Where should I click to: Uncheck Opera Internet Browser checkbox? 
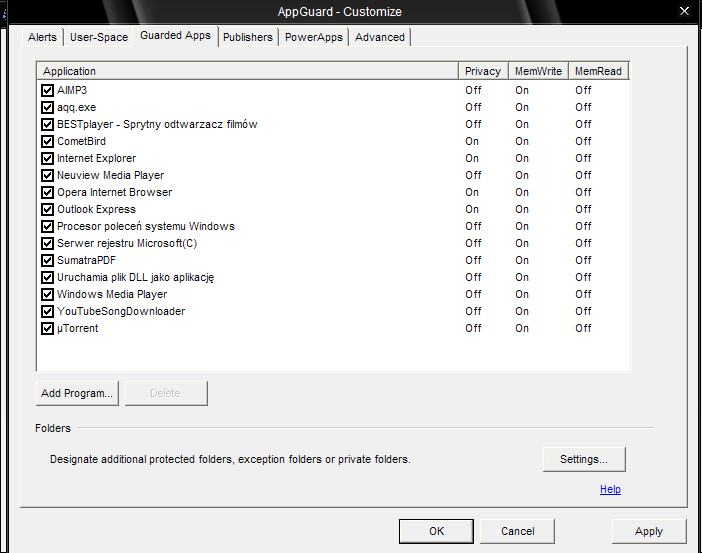tap(47, 193)
